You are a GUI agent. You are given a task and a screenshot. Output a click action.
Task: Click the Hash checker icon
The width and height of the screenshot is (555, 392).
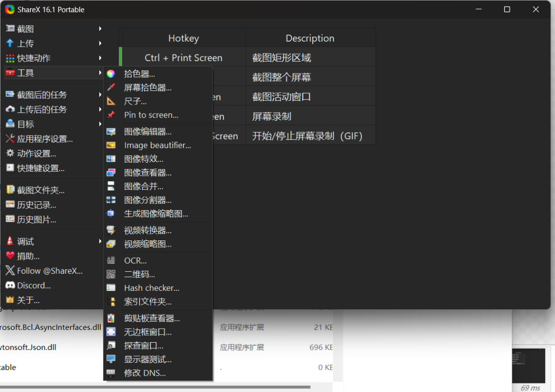(x=111, y=288)
